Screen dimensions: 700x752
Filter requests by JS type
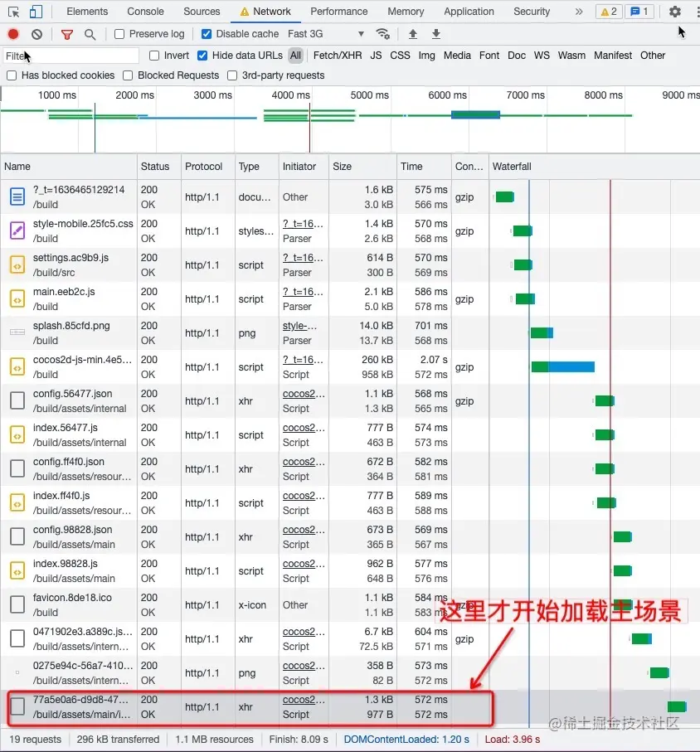pyautogui.click(x=377, y=56)
